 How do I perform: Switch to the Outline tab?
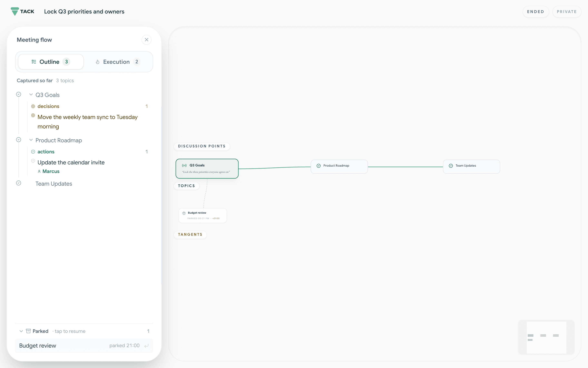pos(51,62)
